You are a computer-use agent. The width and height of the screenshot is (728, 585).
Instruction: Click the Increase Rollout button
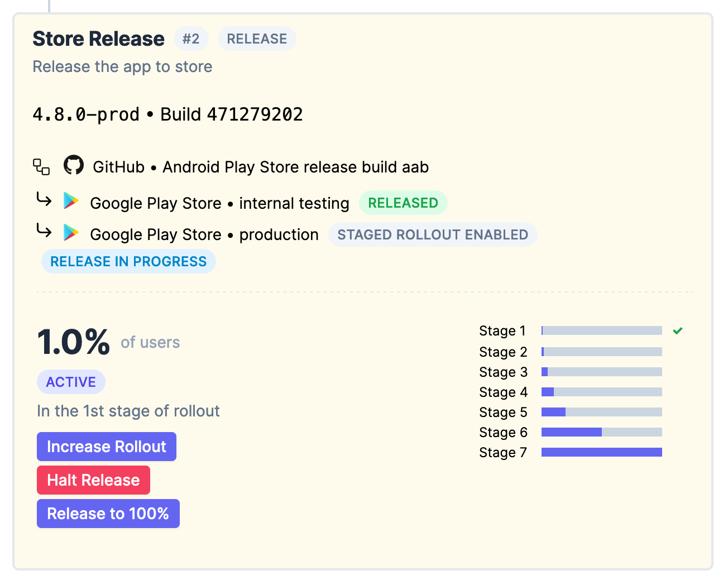coord(107,447)
